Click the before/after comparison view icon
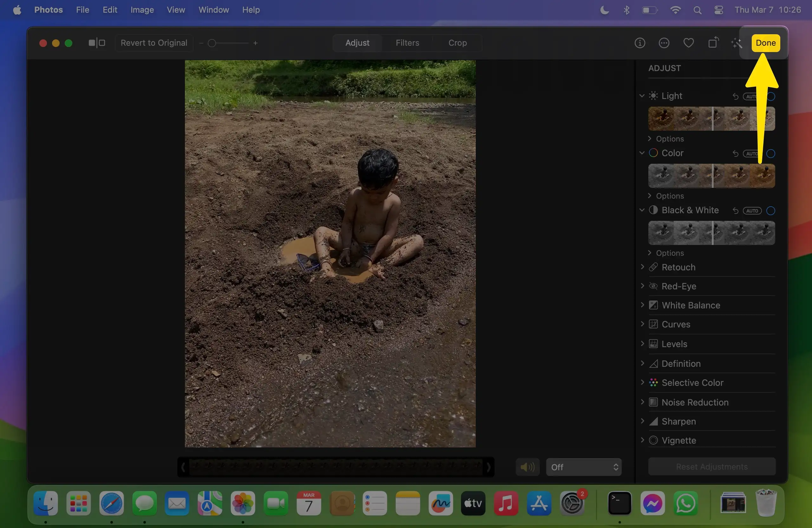 pos(96,43)
